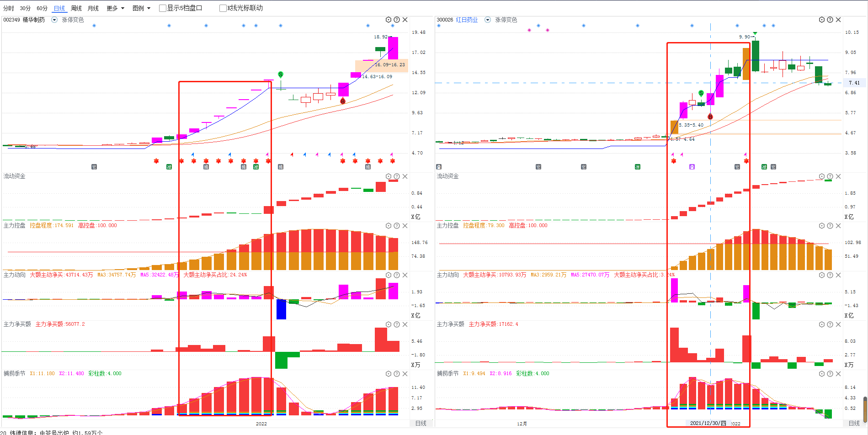The width and height of the screenshot is (868, 435).
Task: Open settings icon of left 流动资金 panel
Action: pos(389,176)
